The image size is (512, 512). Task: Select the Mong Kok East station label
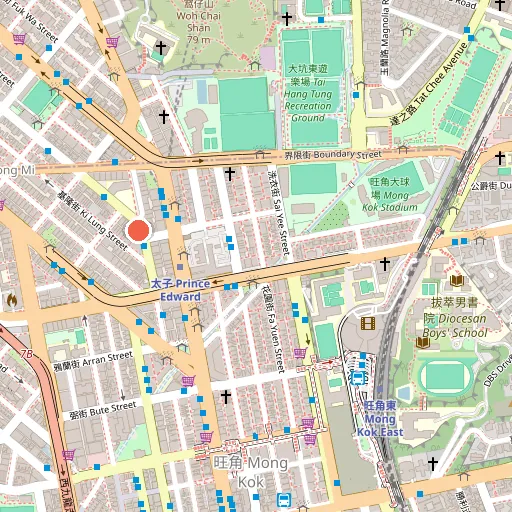380,419
